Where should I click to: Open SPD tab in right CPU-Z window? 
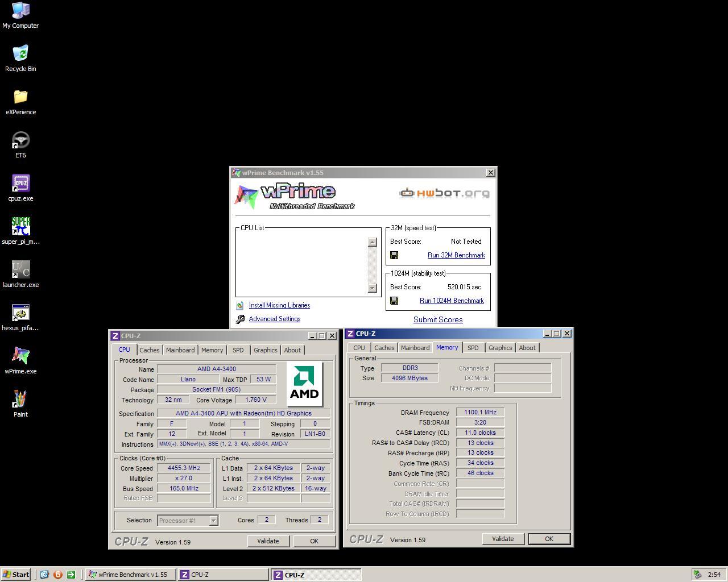point(473,348)
